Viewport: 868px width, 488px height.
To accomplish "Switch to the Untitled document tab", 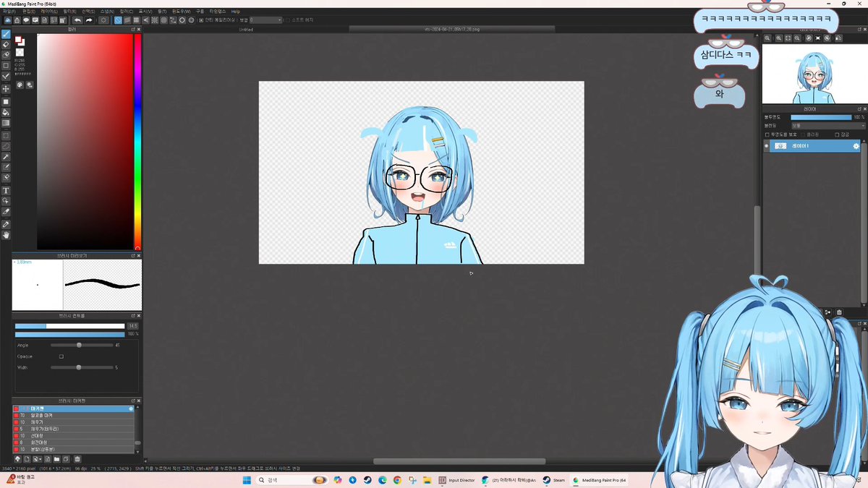I will click(246, 30).
